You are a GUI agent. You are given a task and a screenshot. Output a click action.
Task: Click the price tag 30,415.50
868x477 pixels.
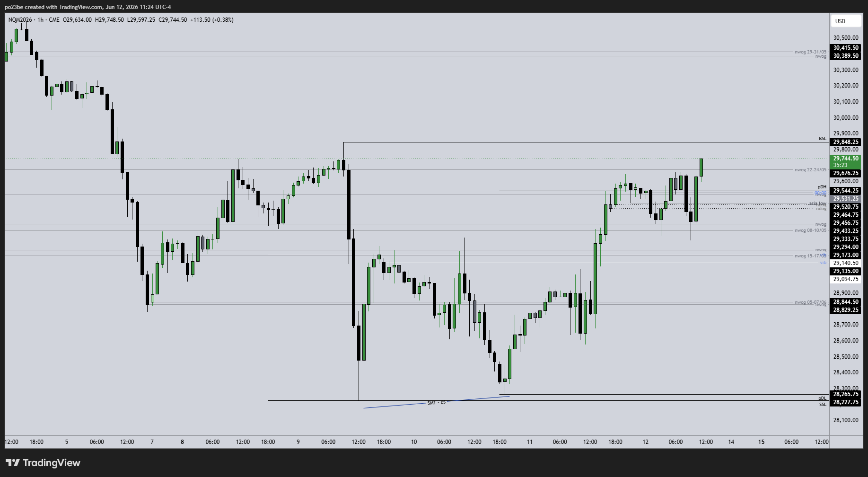point(846,48)
